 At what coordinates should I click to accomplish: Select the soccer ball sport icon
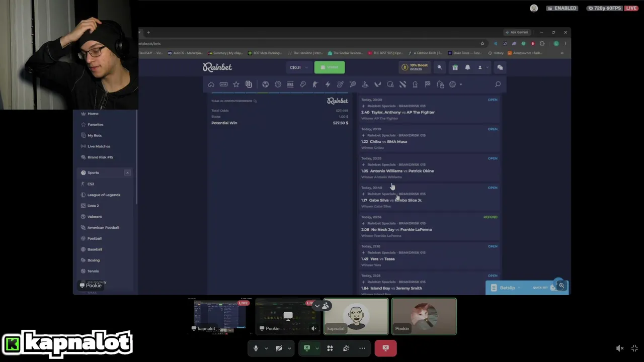pyautogui.click(x=265, y=84)
